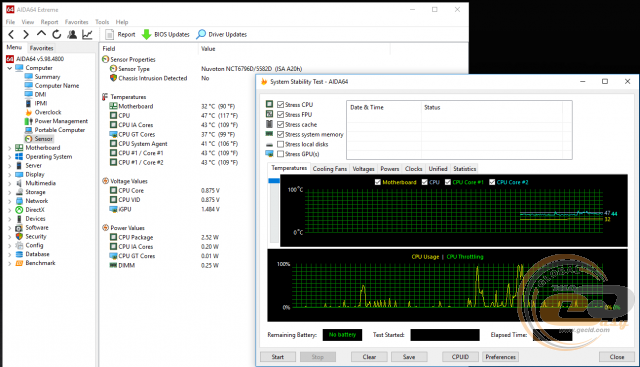Collapse the Computer tree node

point(9,68)
